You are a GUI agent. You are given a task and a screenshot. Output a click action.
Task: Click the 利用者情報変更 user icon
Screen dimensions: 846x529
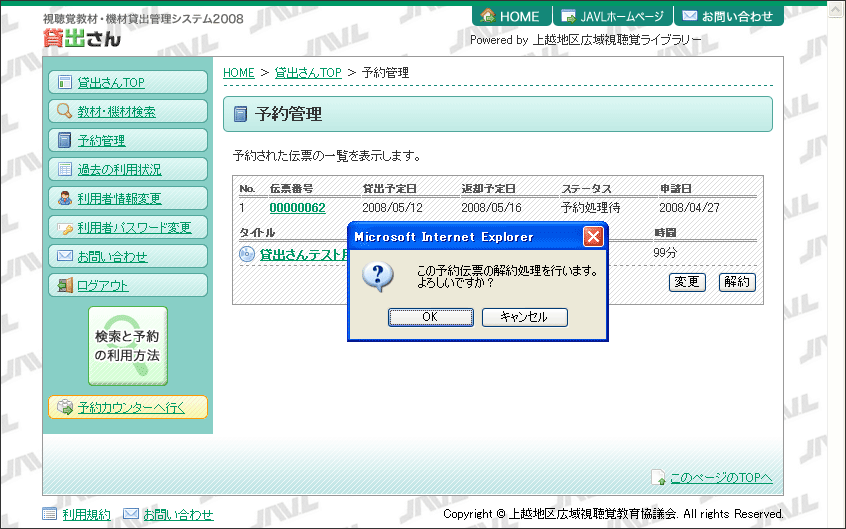click(64, 199)
